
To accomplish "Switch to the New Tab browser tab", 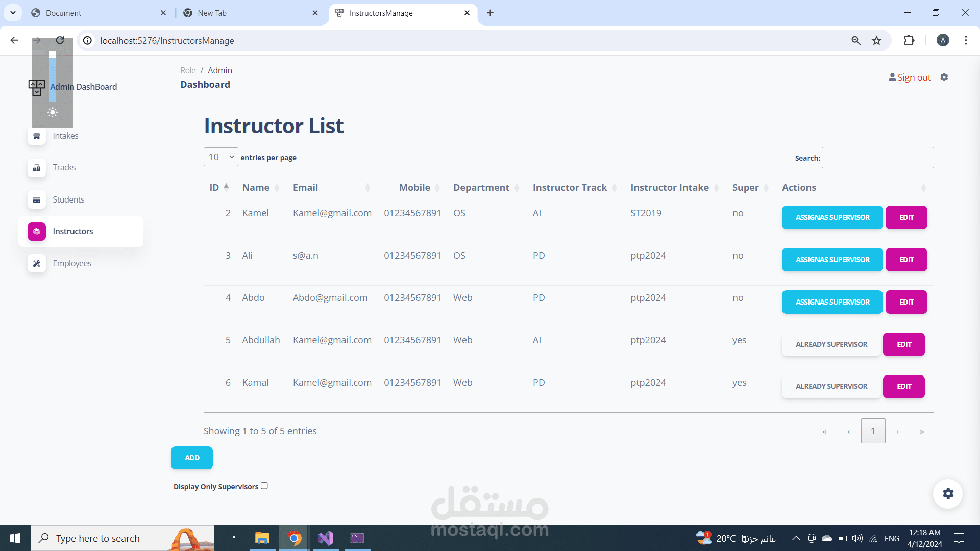I will coord(250,13).
